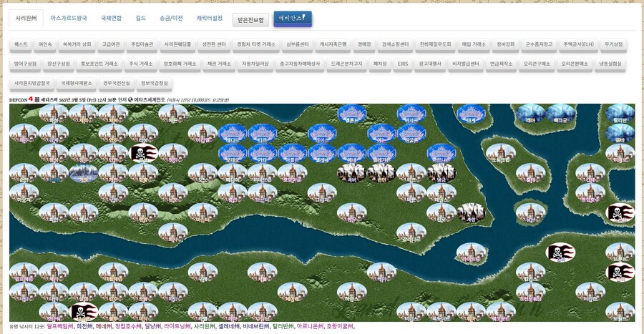Open the 국제연합 tab

point(111,18)
